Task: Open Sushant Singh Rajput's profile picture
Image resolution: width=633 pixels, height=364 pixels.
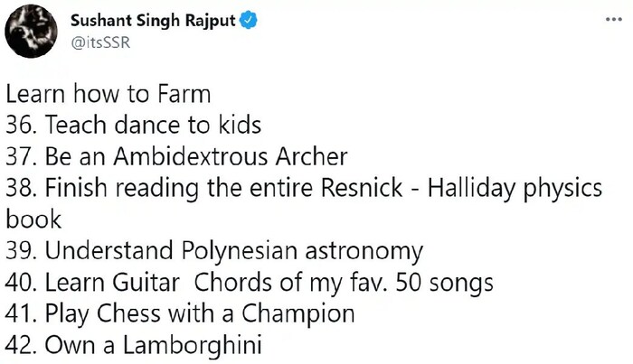Action: [x=31, y=31]
